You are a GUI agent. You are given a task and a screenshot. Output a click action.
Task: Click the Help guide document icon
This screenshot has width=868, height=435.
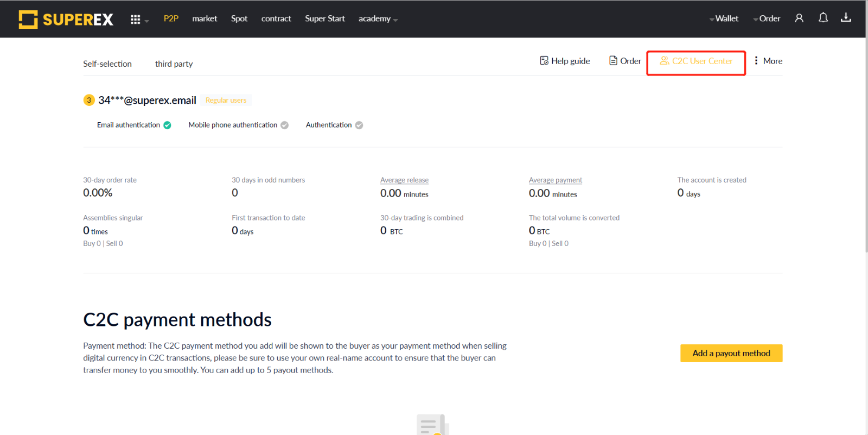[544, 60]
